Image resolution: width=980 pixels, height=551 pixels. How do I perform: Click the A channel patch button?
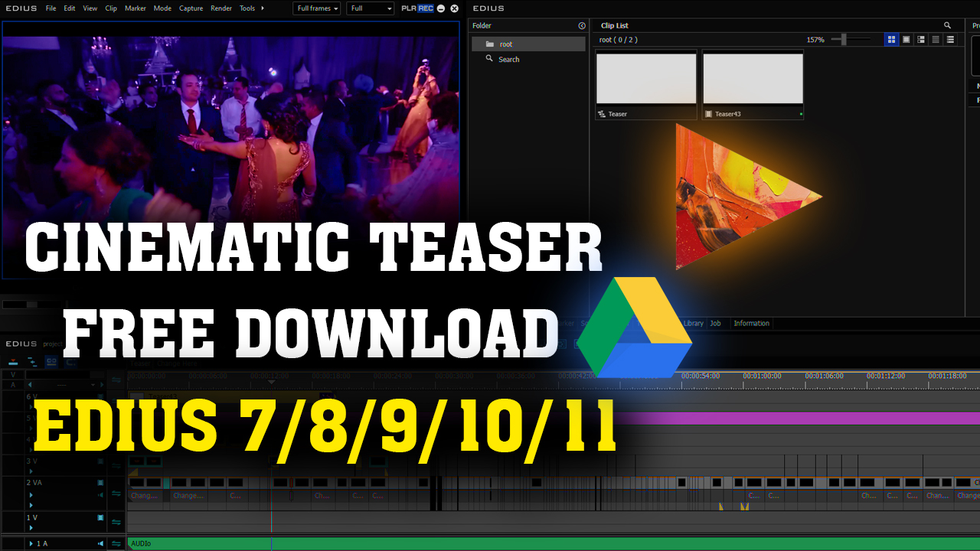click(11, 385)
